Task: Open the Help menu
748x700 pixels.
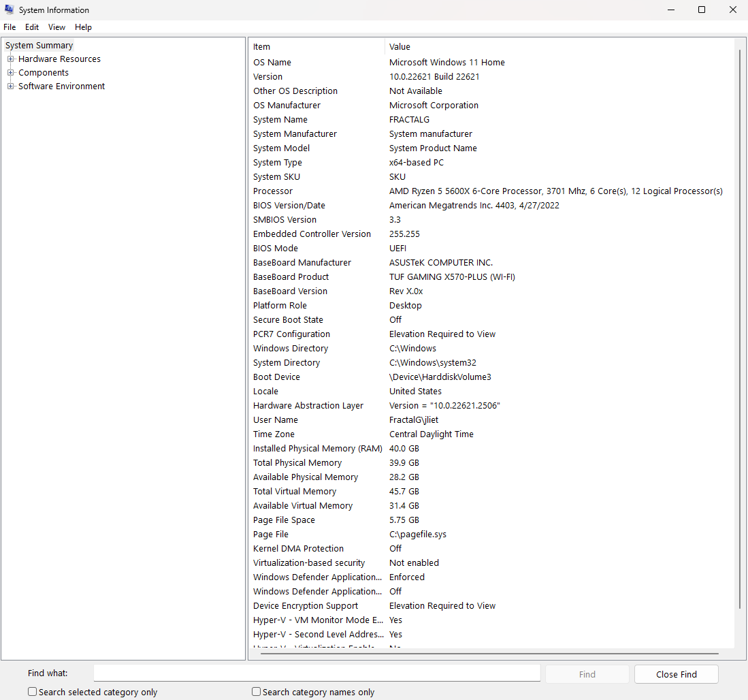Action: pyautogui.click(x=83, y=27)
